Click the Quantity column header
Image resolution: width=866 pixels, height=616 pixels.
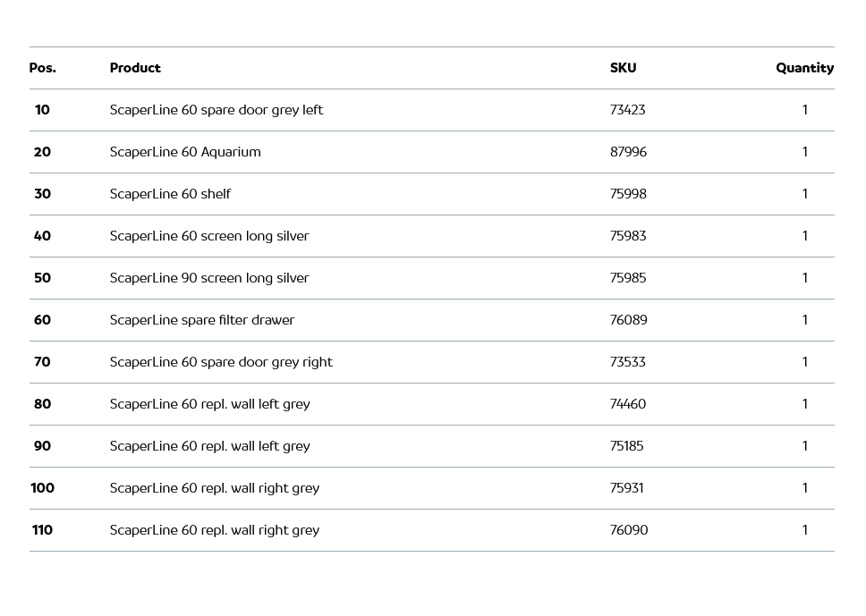[x=804, y=68]
